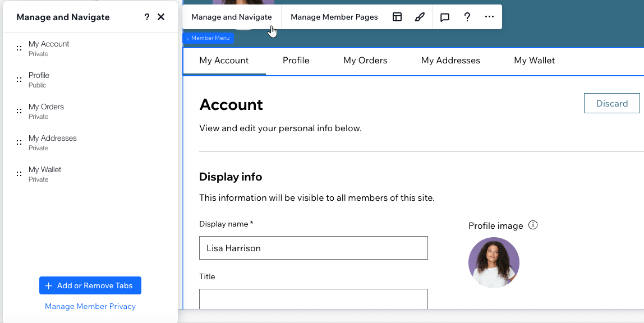Click the Add or Remove Tabs button
Screen dimensions: 644x323
90,285
